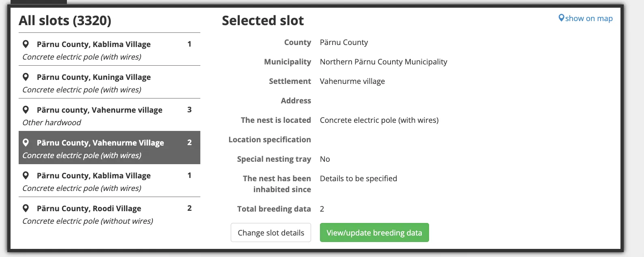Click the breeding count 2 on the Roodi slot
644x257 pixels.
pyautogui.click(x=189, y=208)
